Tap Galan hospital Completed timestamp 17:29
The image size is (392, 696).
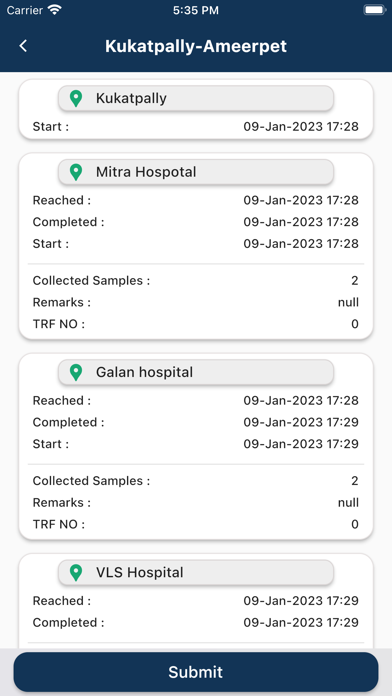click(301, 422)
